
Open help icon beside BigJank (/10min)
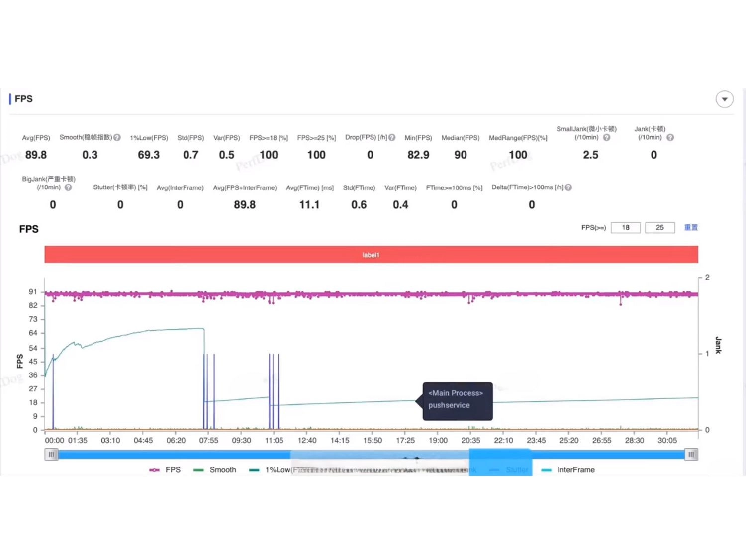[68, 187]
